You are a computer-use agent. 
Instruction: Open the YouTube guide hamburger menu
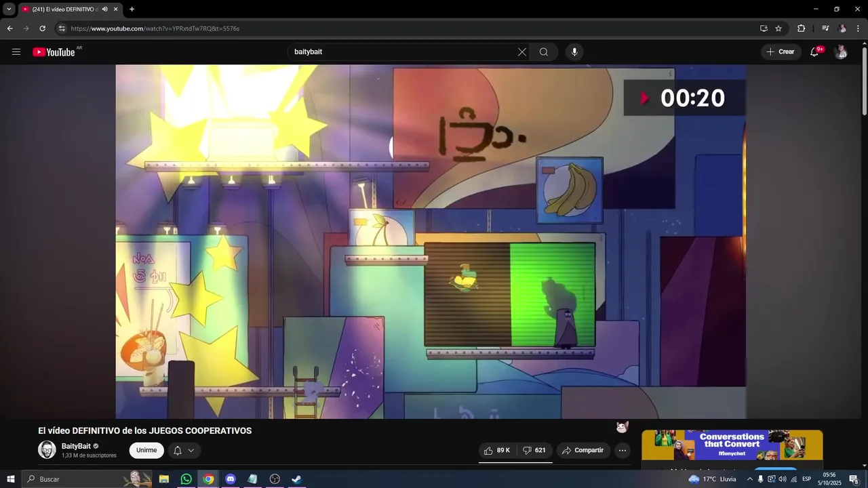16,52
